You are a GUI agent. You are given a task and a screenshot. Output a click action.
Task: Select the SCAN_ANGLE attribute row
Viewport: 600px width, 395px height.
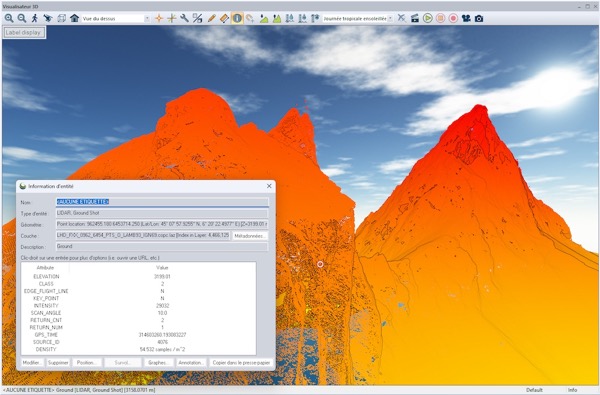coord(139,313)
